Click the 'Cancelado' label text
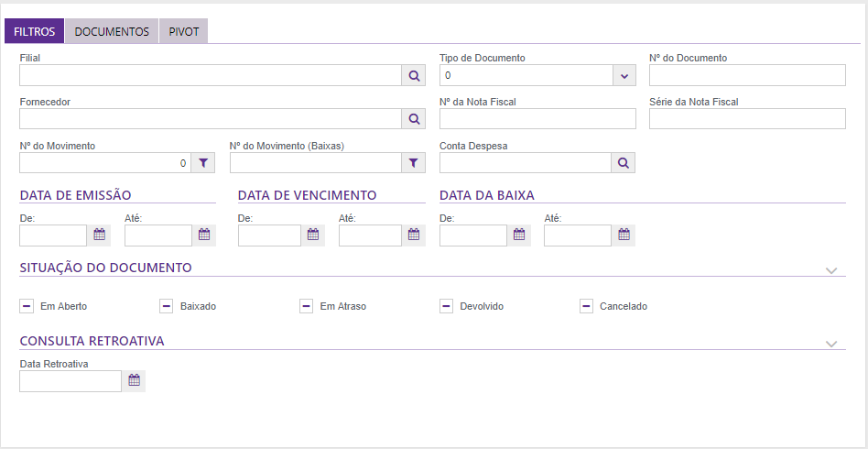Image resolution: width=868 pixels, height=449 pixels. point(624,306)
